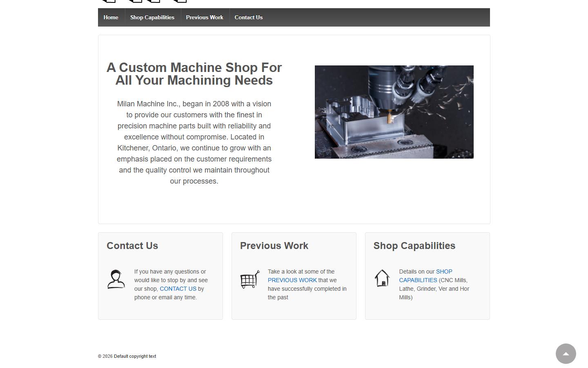The image size is (588, 368).
Task: Click the Default copyright text in the footer
Action: (135, 356)
